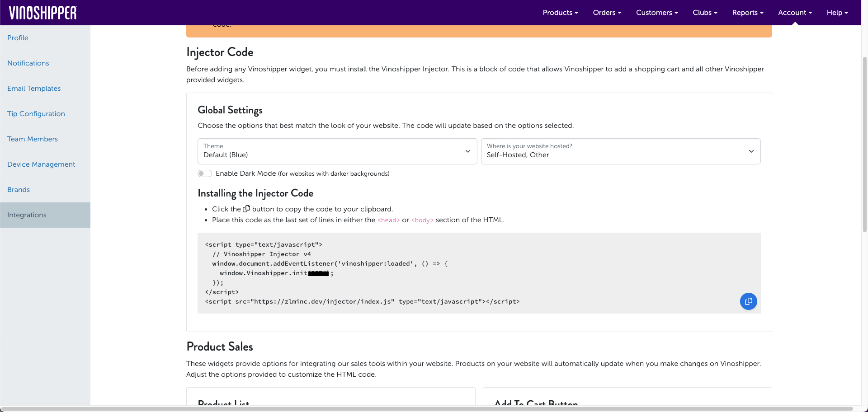Screen dimensions: 868x412
Task: Open the Customers menu
Action: [x=657, y=13]
